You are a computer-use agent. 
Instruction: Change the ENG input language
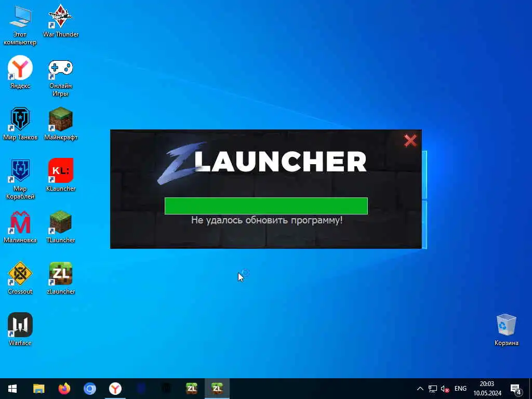pos(460,389)
